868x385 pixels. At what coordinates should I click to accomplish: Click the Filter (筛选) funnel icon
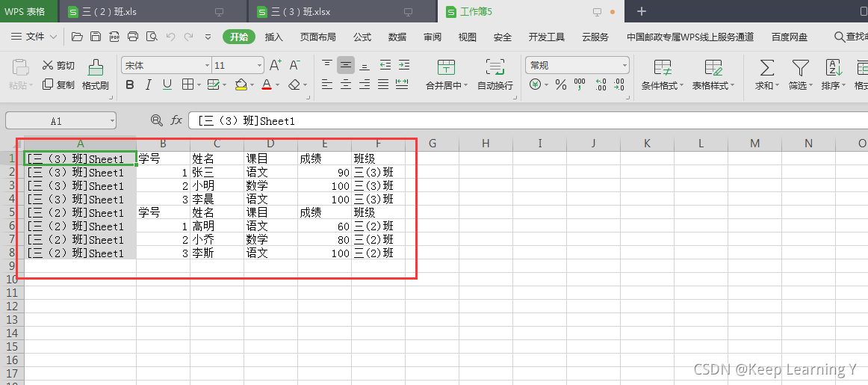pos(800,68)
